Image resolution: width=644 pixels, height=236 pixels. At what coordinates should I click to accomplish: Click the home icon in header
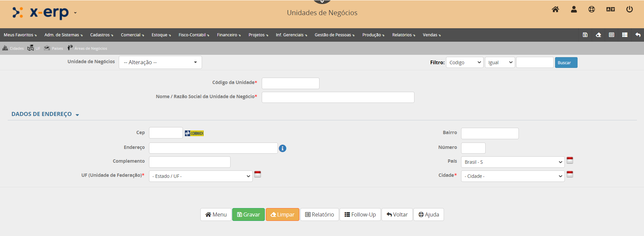point(555,9)
